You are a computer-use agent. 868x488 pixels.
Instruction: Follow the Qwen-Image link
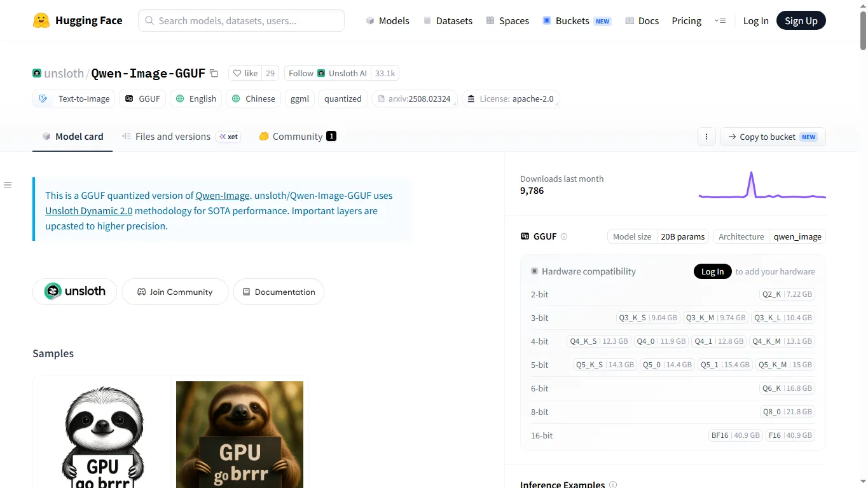coord(223,196)
